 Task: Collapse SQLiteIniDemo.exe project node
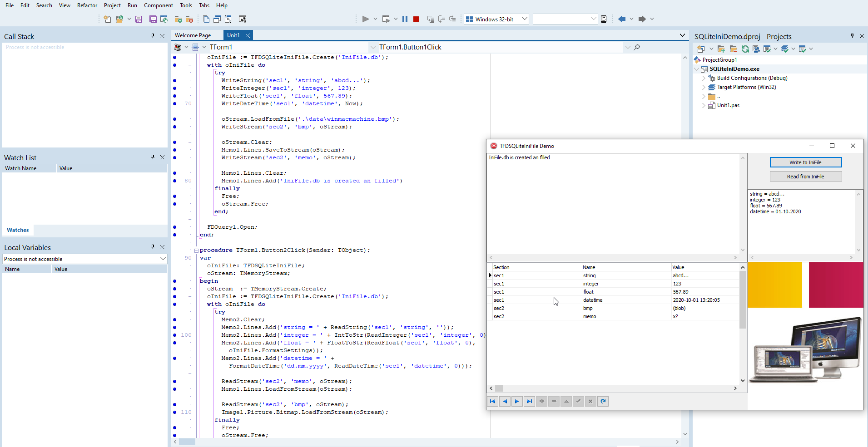point(697,69)
